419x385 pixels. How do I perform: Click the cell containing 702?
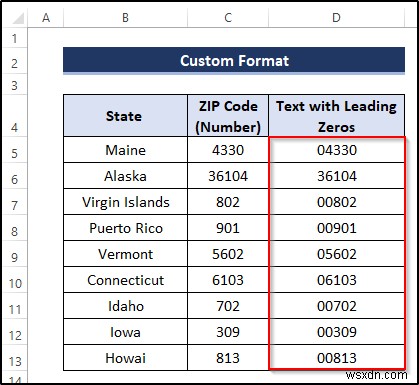click(x=228, y=306)
